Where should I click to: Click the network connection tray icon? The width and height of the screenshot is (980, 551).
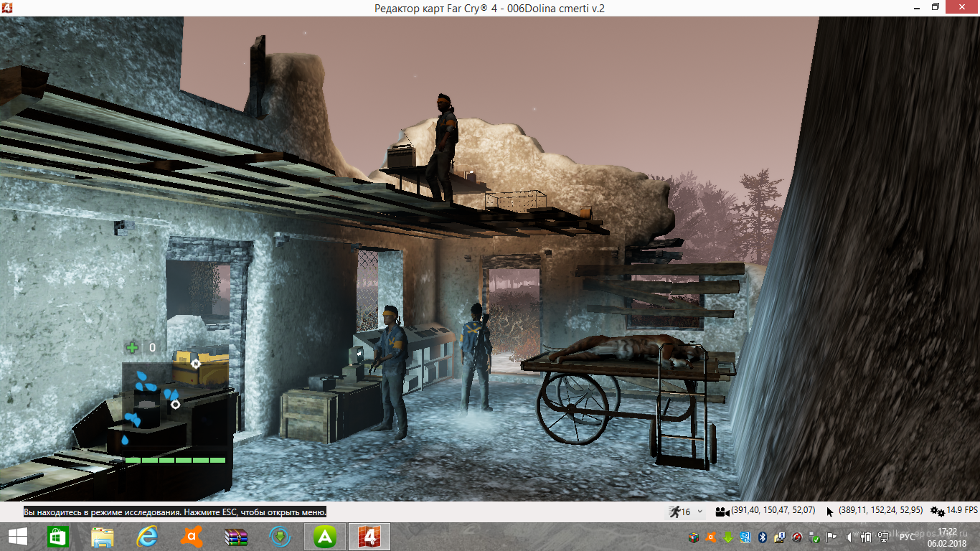[882, 537]
